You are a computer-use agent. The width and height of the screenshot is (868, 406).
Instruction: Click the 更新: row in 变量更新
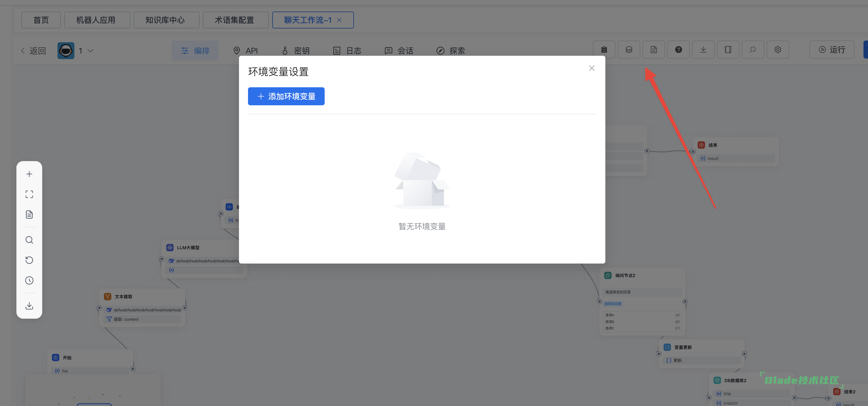[701, 360]
